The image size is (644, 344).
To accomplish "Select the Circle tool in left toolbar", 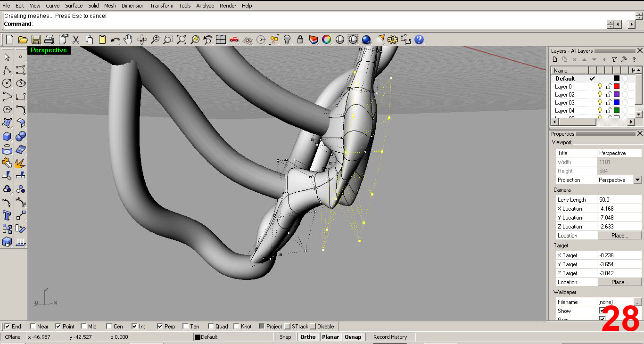I will 7,83.
